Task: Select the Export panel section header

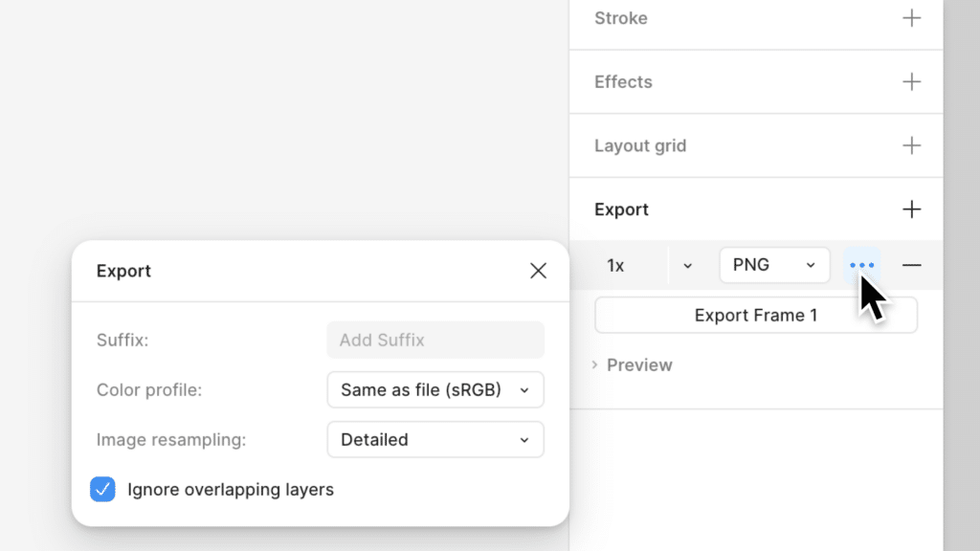Action: [x=621, y=209]
